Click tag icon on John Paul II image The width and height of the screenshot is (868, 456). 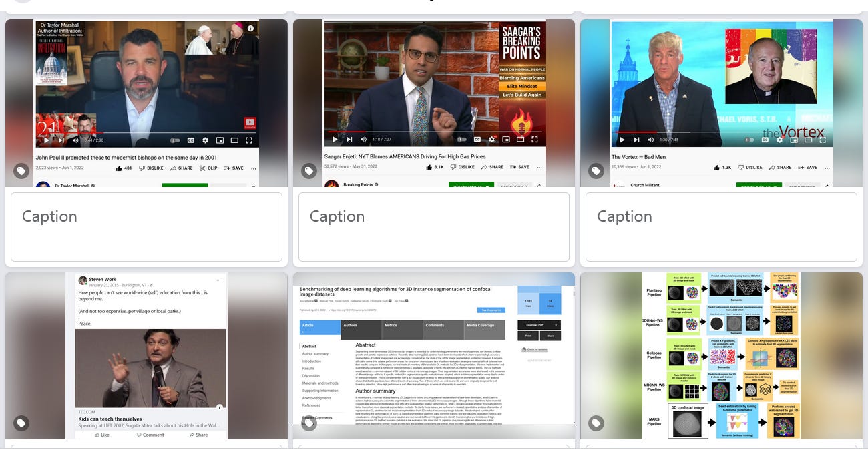point(21,172)
